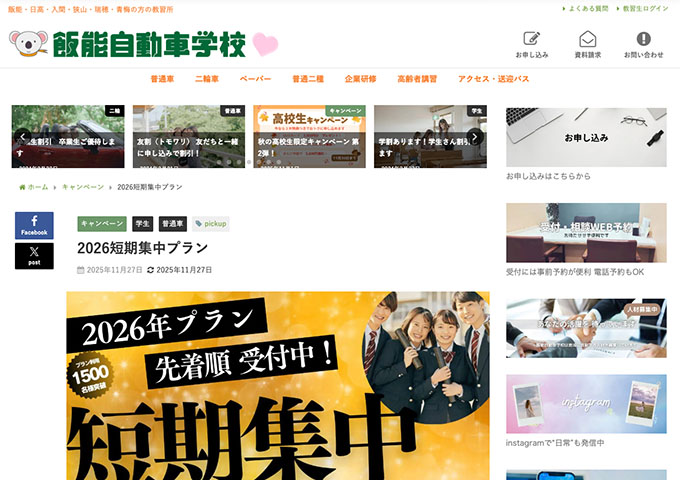Open 受付・相談WEB予約 sidebar banner
The image size is (680, 480).
coord(586,233)
